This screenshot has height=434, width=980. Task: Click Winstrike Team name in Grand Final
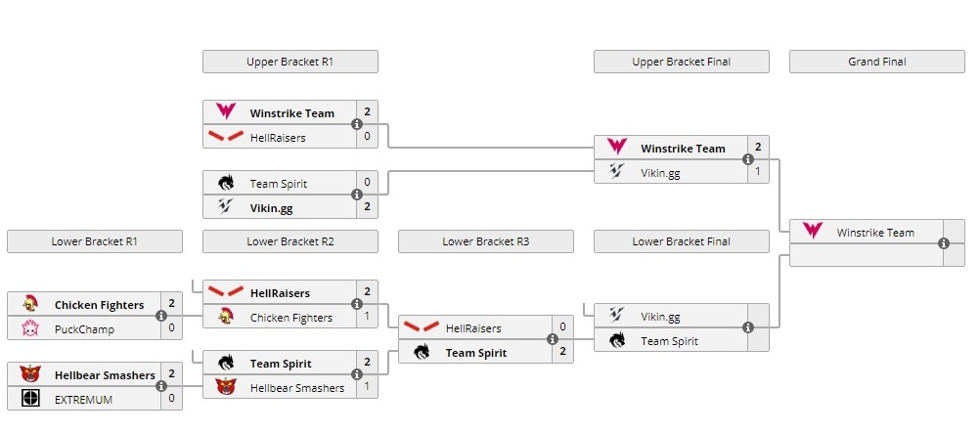[x=875, y=232]
